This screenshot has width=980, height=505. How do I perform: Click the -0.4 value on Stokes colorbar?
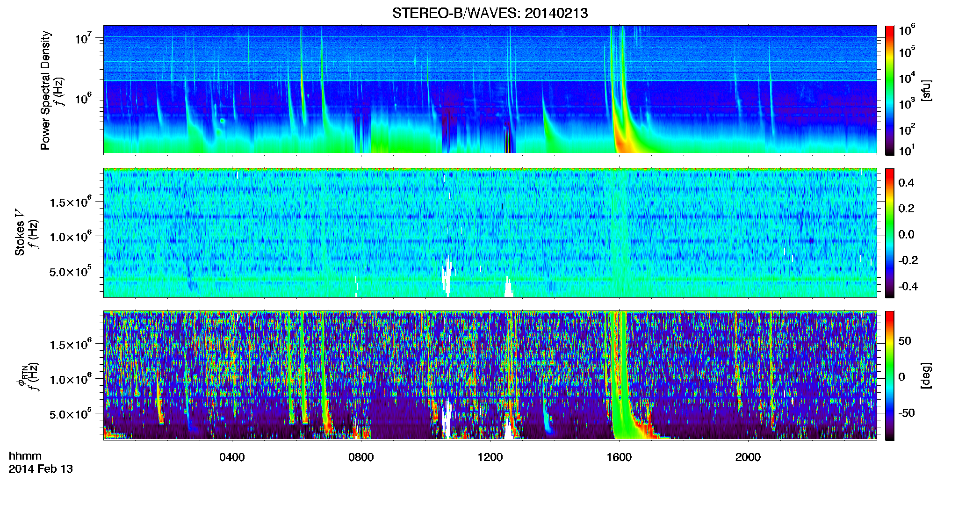click(908, 286)
